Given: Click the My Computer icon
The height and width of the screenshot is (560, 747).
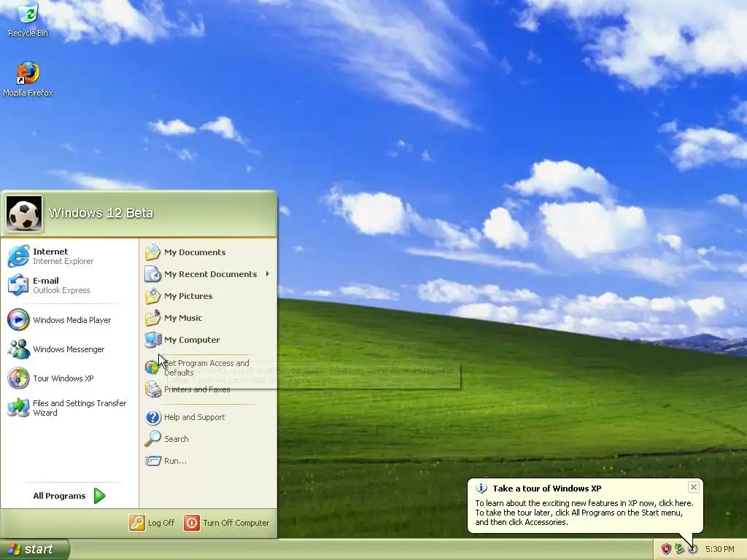Looking at the screenshot, I should tap(153, 340).
